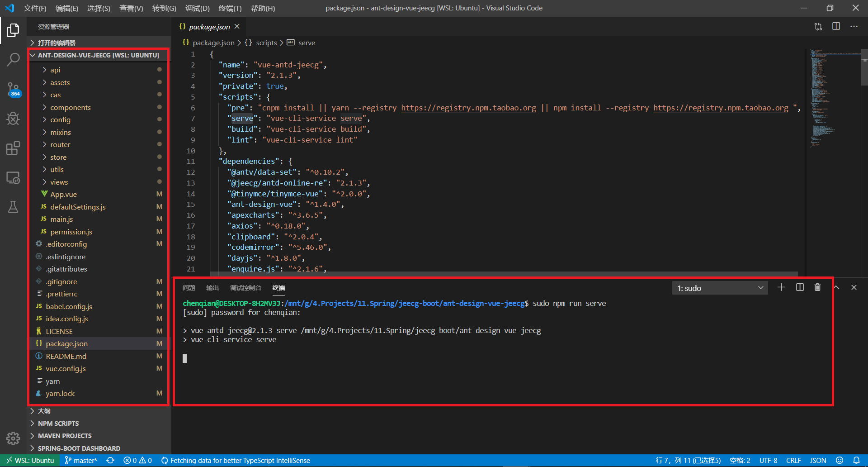Toggle the split editor layout
Image resolution: width=868 pixels, height=467 pixels.
click(836, 26)
